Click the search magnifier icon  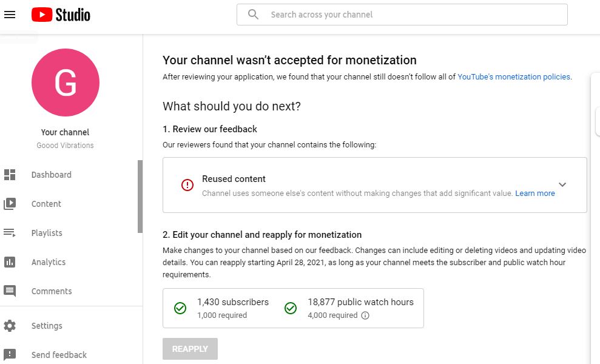[254, 15]
